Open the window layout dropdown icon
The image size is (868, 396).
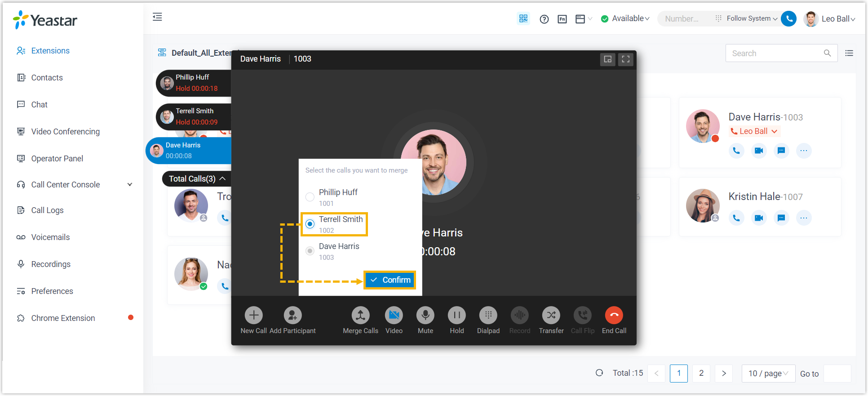click(584, 19)
